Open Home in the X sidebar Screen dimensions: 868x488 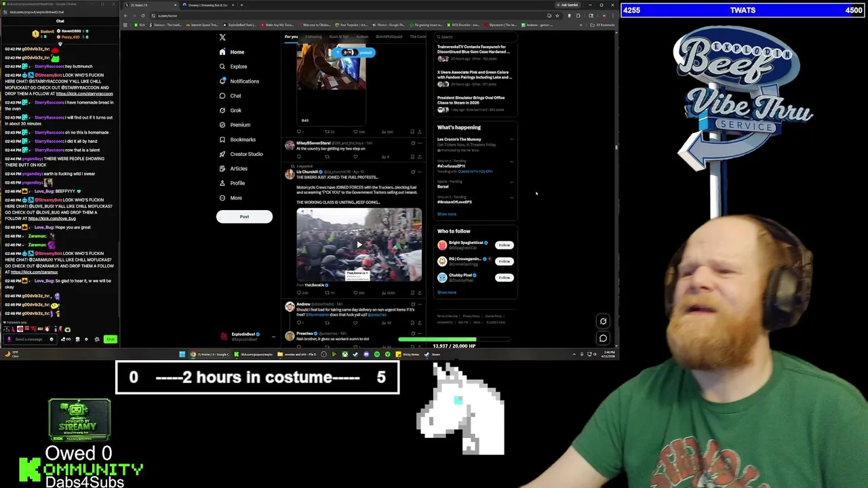pyautogui.click(x=231, y=52)
